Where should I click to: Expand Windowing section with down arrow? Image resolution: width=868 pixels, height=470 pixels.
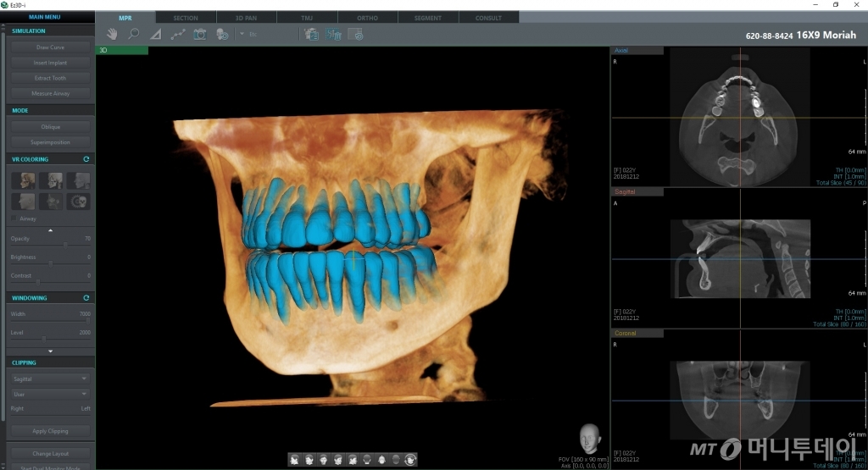50,351
